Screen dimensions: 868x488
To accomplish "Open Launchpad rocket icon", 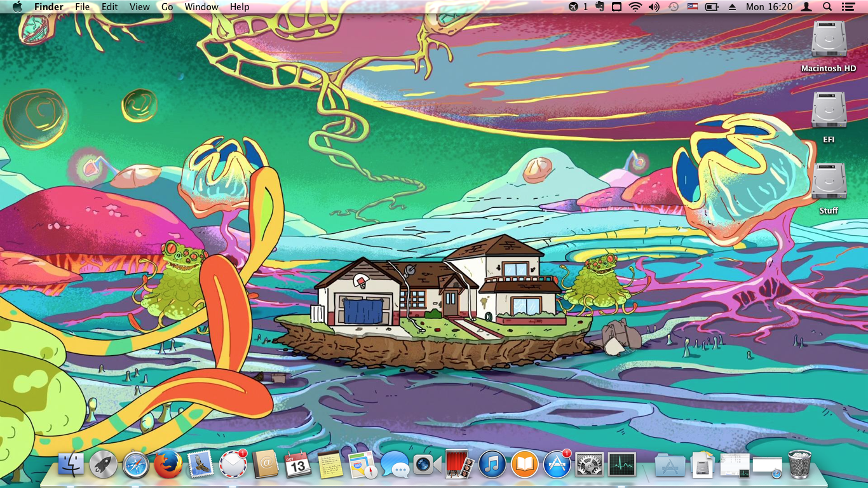I will coord(104,465).
